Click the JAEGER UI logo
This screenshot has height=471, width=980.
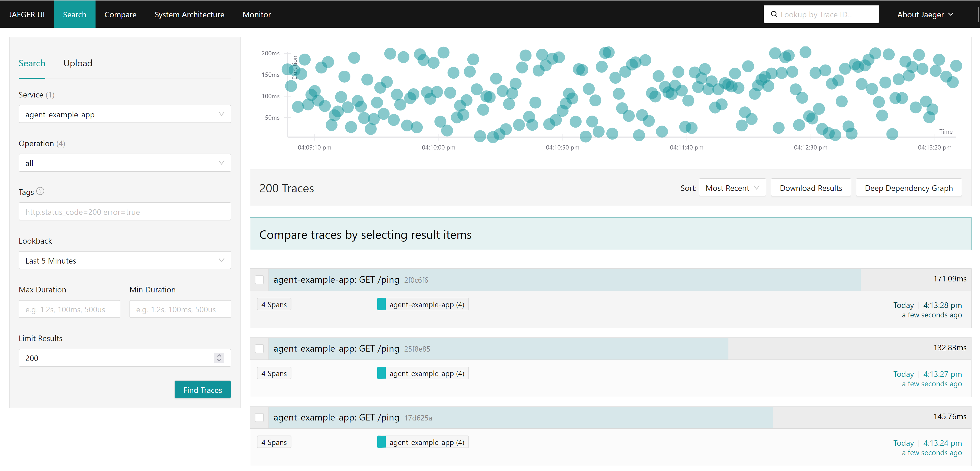(27, 15)
